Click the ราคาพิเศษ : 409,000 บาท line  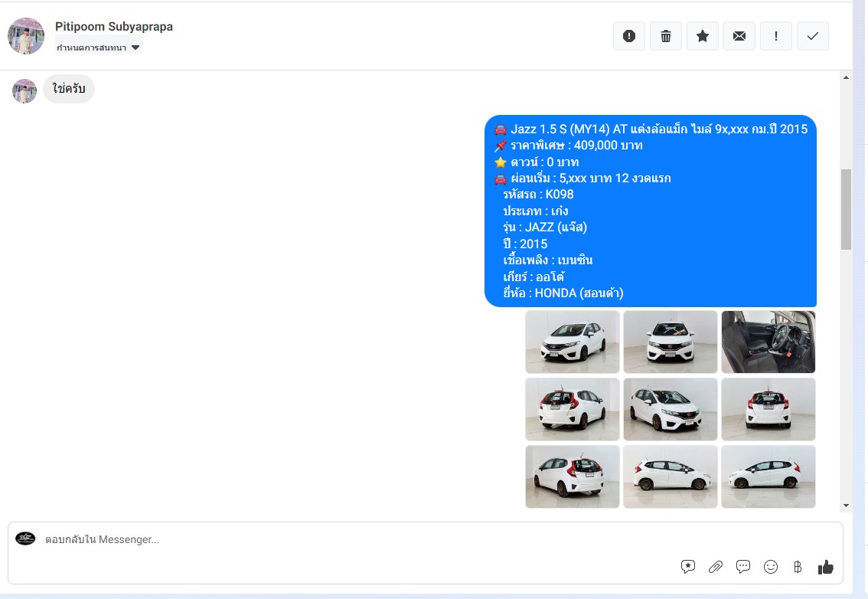pyautogui.click(x=569, y=146)
